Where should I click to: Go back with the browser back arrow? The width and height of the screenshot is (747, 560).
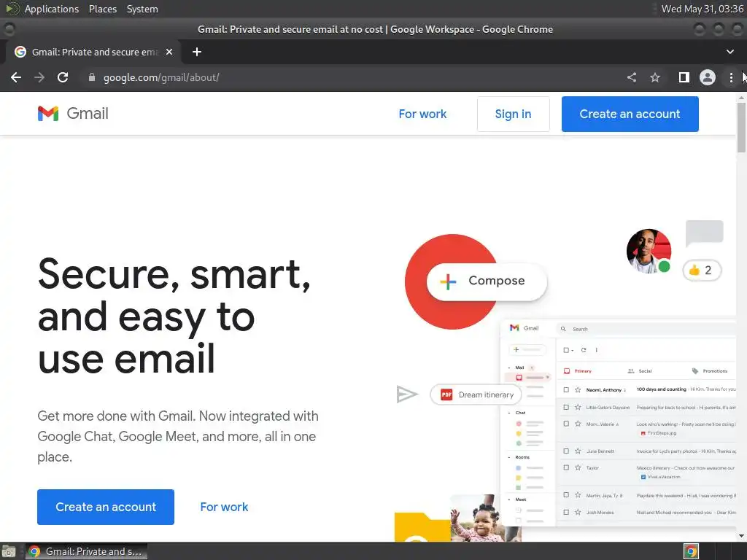pyautogui.click(x=16, y=77)
